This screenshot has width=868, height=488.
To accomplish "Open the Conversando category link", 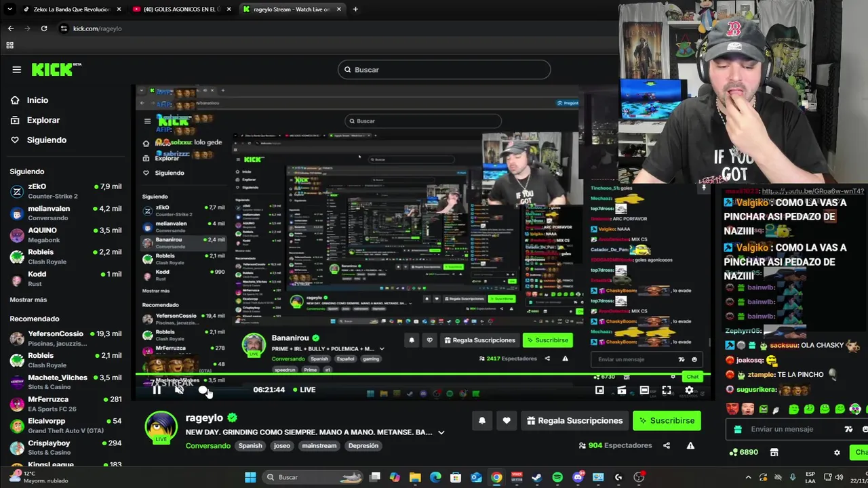I will click(x=208, y=446).
